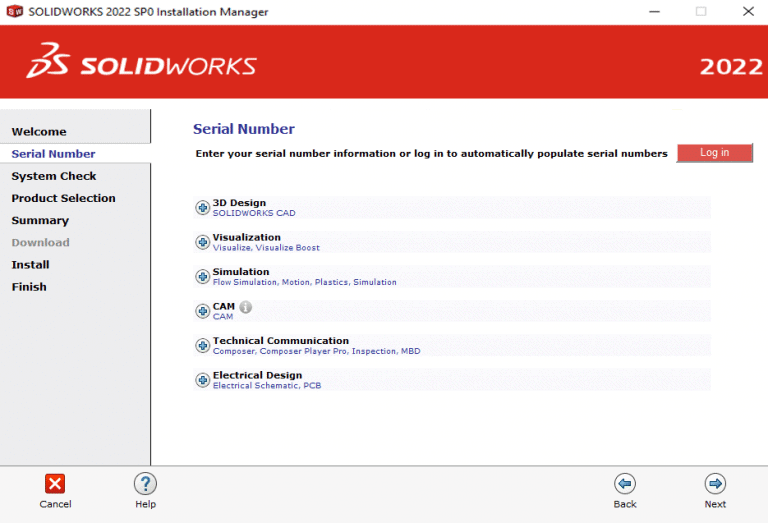Go to the Welcome step
Viewport: 768px width, 523px height.
coord(39,132)
